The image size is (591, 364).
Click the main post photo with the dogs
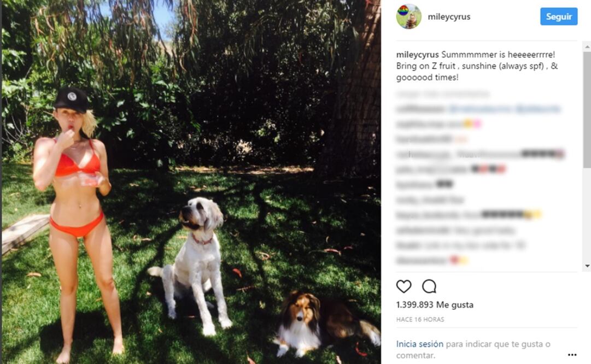[191, 182]
